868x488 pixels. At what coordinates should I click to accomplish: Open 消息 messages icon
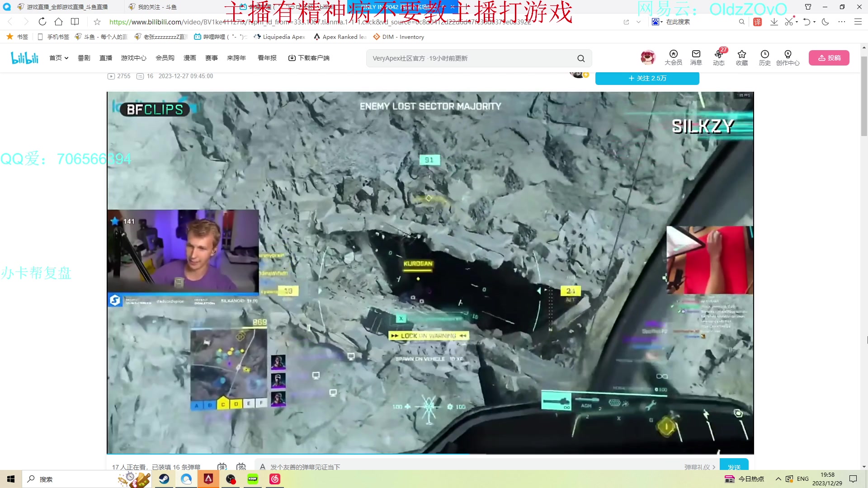pos(696,58)
